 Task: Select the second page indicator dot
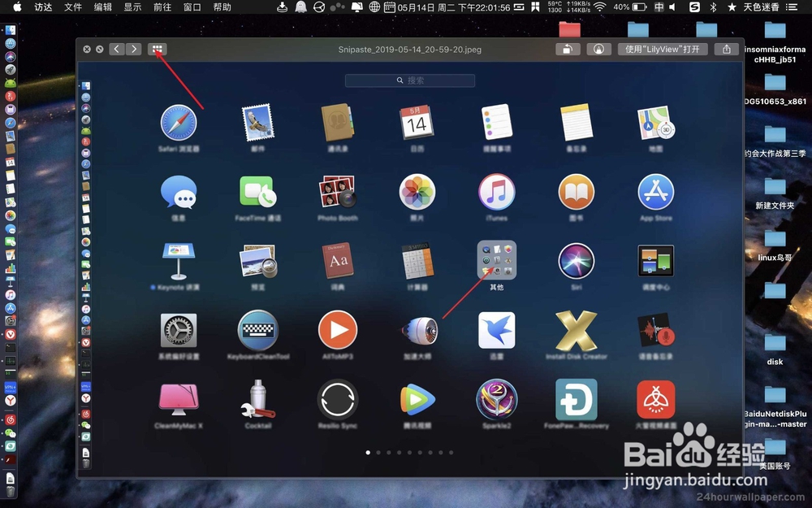(x=378, y=453)
